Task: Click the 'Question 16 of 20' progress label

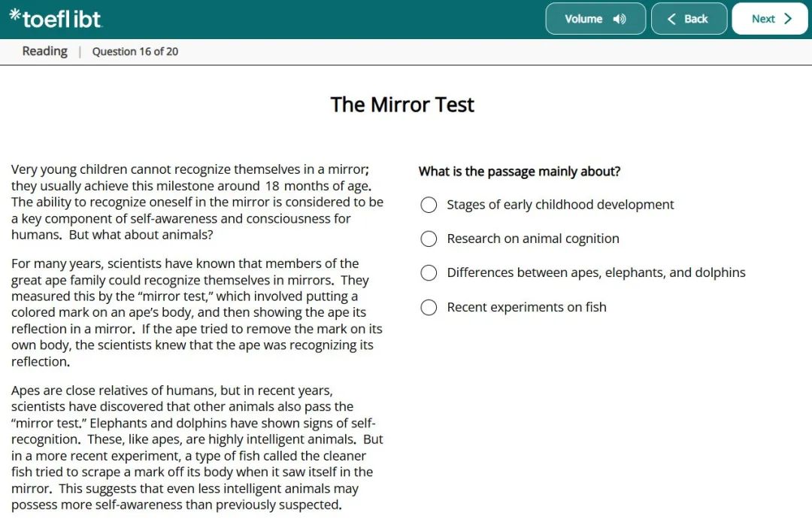Action: pos(135,51)
